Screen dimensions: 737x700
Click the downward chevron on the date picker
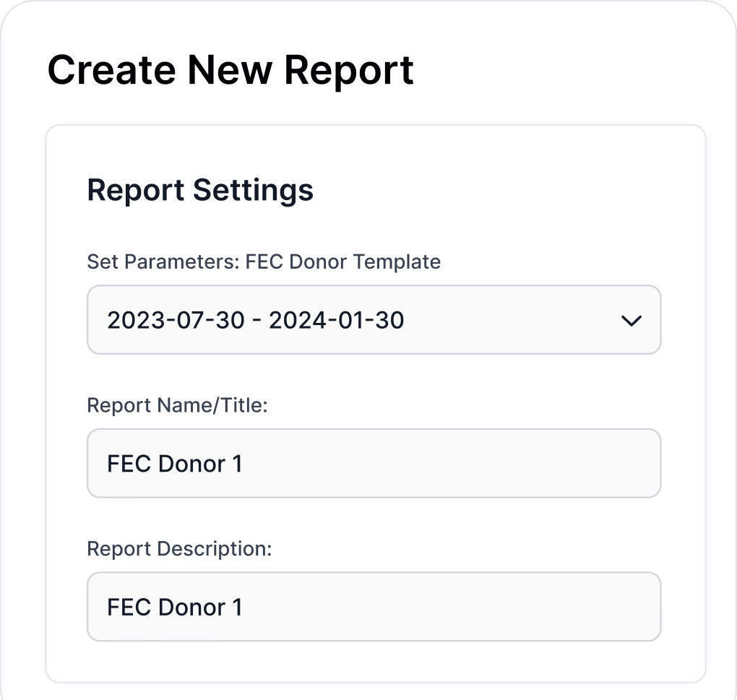pyautogui.click(x=630, y=319)
